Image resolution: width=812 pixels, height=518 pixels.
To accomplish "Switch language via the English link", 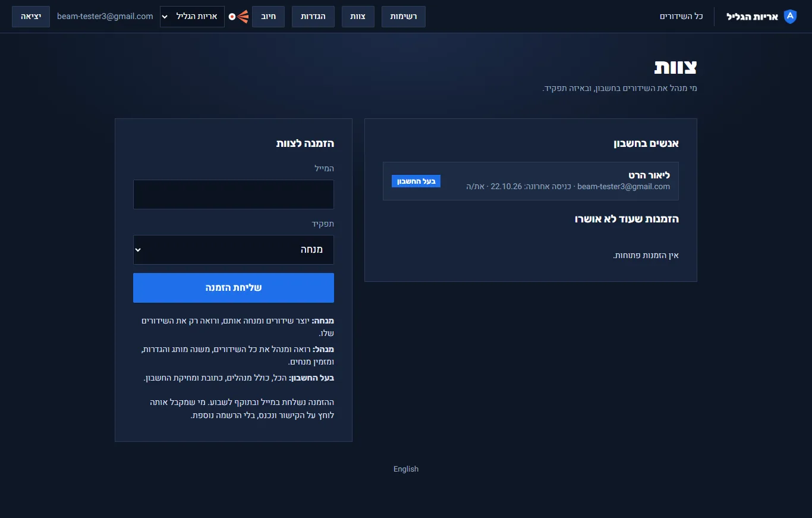I will pos(406,469).
